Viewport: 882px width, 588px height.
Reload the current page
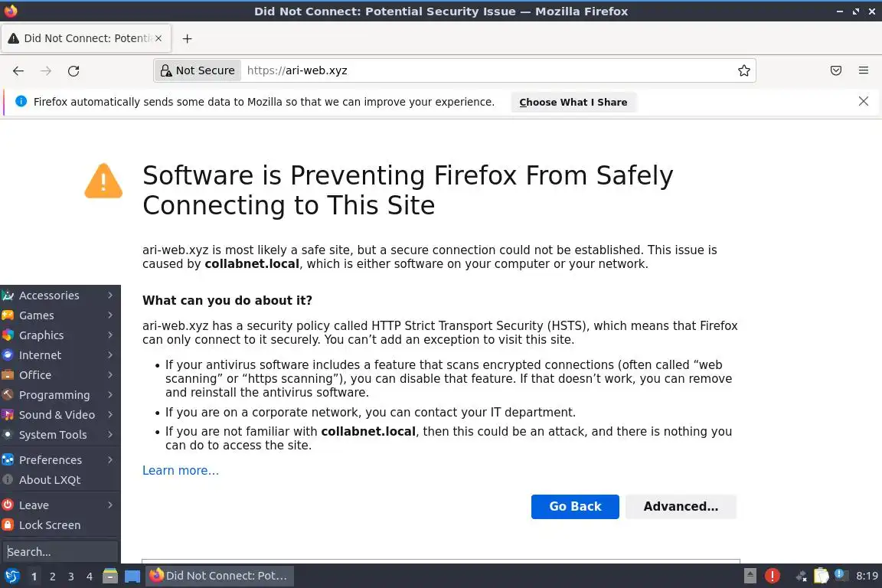click(73, 71)
